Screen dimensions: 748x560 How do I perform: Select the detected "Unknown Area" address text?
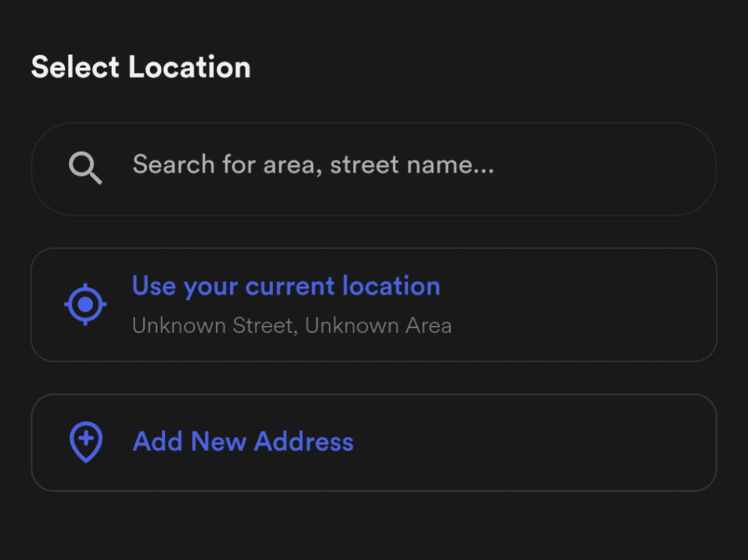378,325
